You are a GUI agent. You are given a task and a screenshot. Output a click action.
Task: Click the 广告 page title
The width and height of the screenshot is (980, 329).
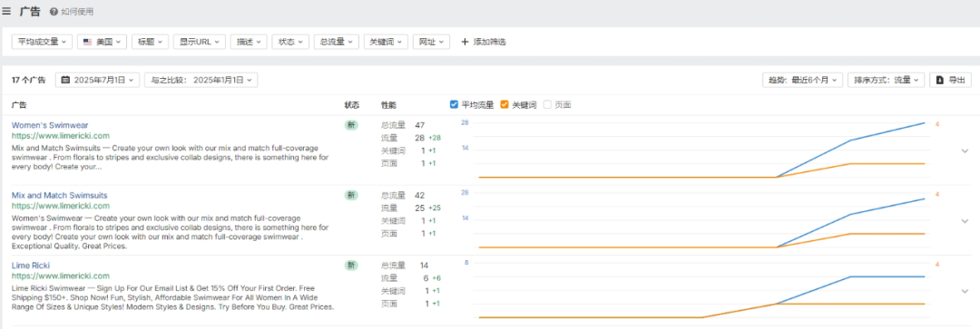click(30, 11)
